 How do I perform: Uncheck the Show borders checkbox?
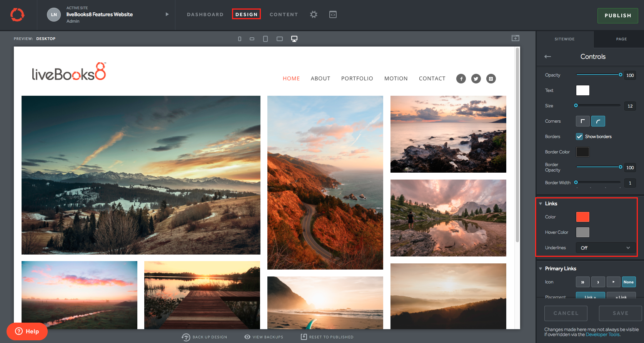coord(579,137)
